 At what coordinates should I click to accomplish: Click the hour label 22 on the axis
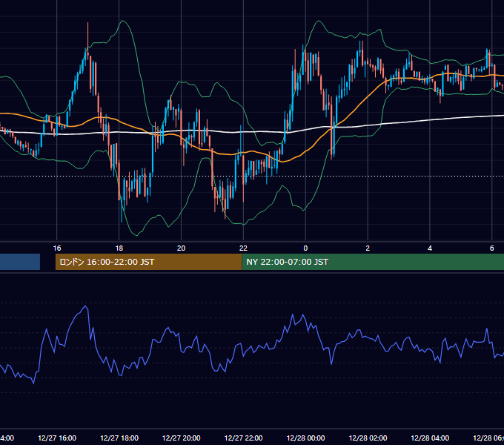243,248
